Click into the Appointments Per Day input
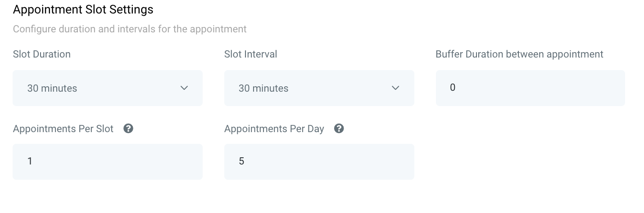644x213 pixels. coord(319,162)
